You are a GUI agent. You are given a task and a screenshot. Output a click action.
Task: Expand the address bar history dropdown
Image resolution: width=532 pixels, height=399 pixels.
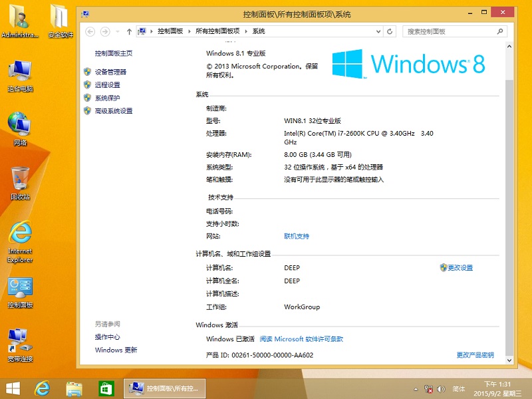click(378, 31)
